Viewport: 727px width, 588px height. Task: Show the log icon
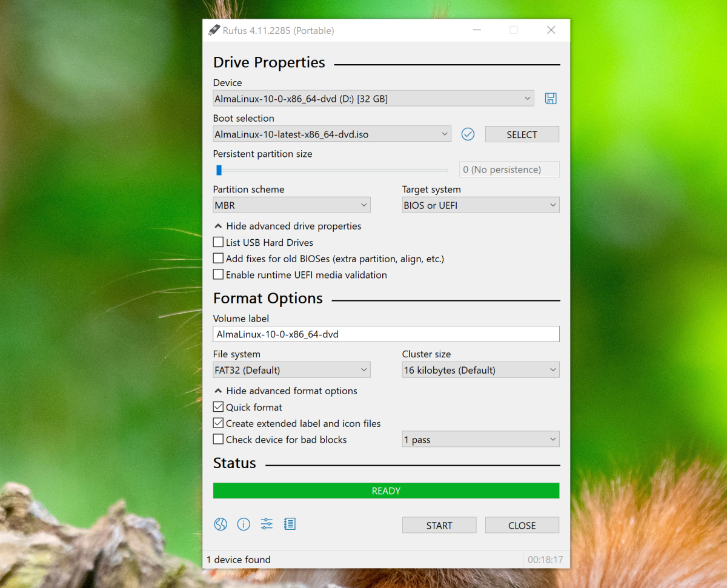(x=290, y=524)
